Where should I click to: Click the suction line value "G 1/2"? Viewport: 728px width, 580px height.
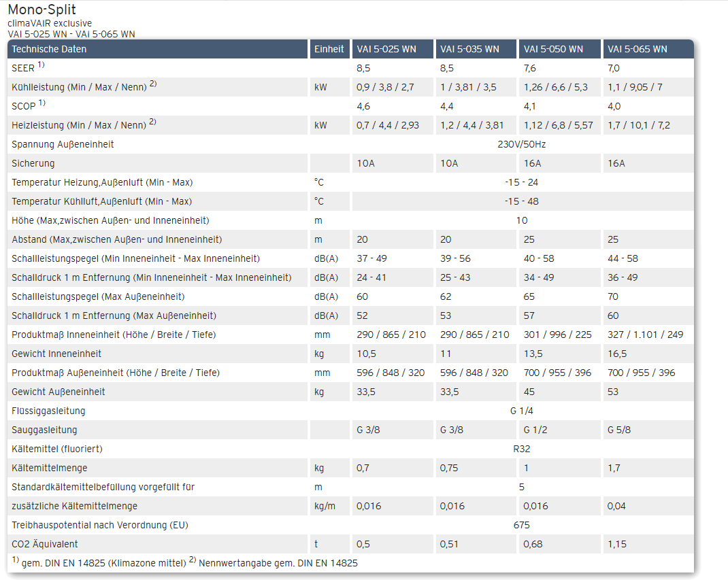coord(535,430)
